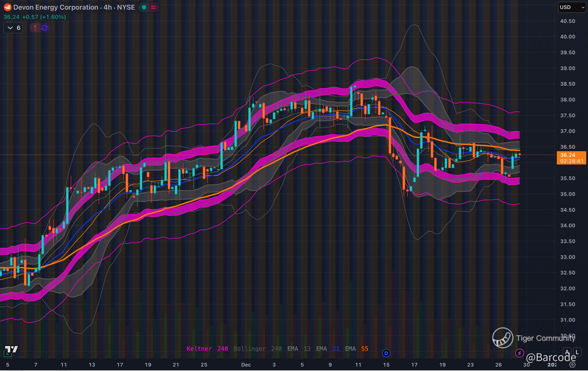Click the Keltner 240 indicator label

click(x=207, y=349)
